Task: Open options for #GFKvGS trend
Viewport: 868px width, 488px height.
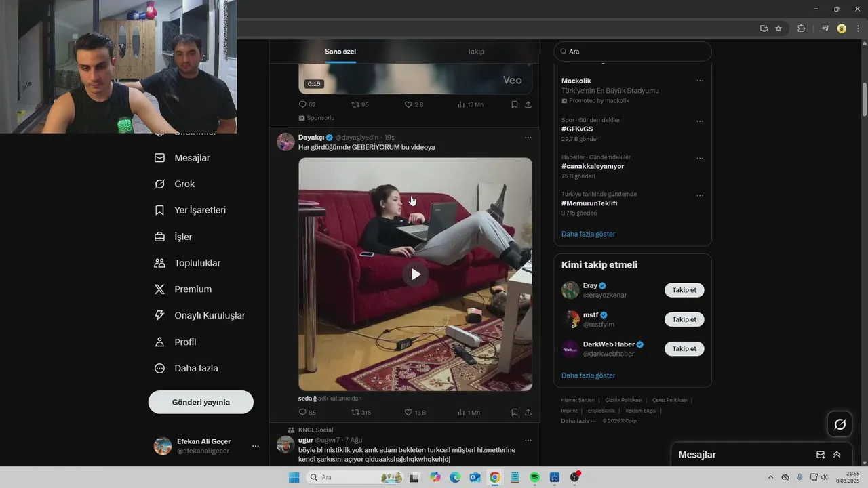Action: [700, 121]
